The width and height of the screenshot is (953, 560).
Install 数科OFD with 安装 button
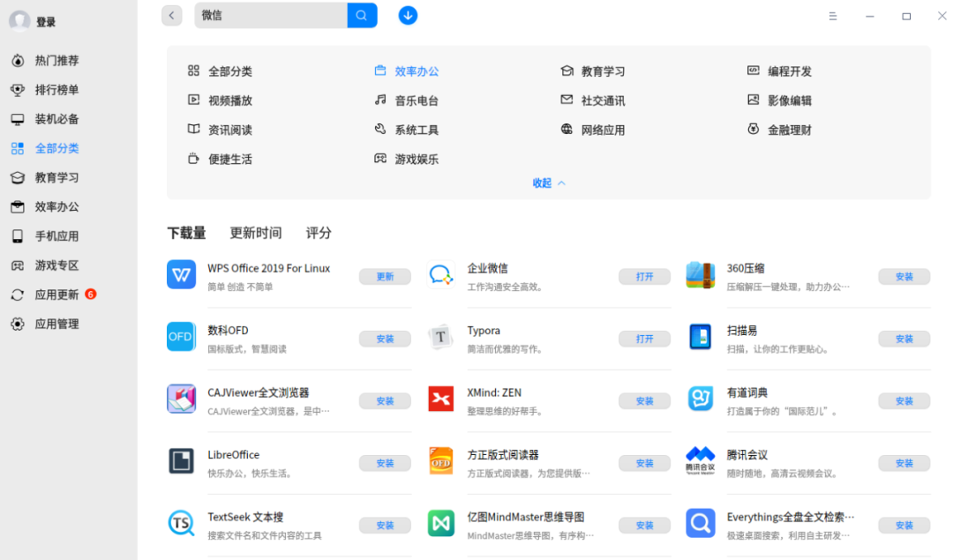click(x=385, y=339)
